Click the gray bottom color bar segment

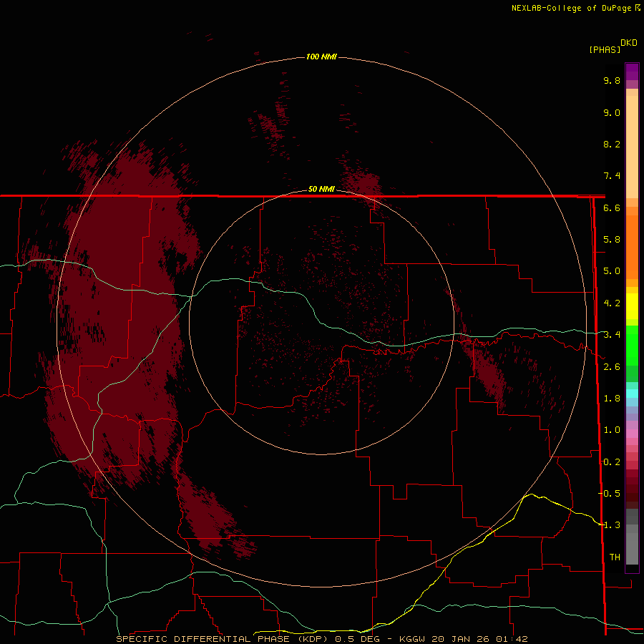tap(632, 548)
